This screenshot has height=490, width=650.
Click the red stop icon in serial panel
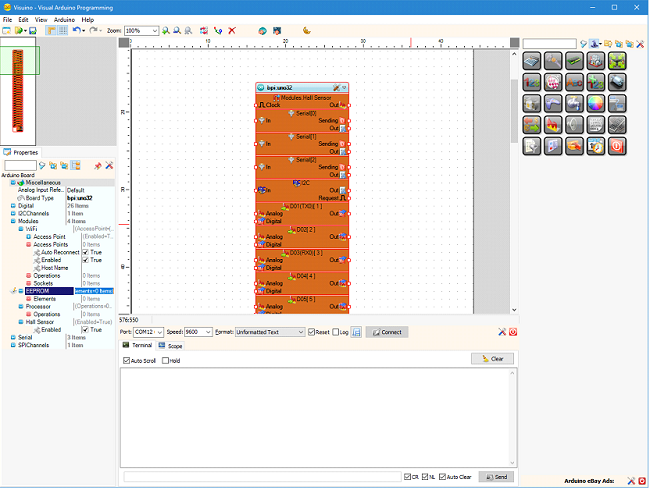point(513,332)
